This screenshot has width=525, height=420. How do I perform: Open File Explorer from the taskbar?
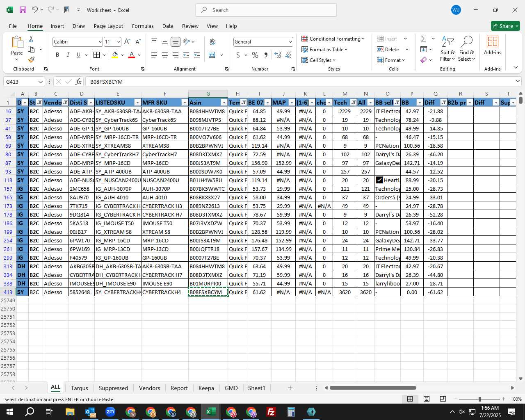[x=70, y=412]
